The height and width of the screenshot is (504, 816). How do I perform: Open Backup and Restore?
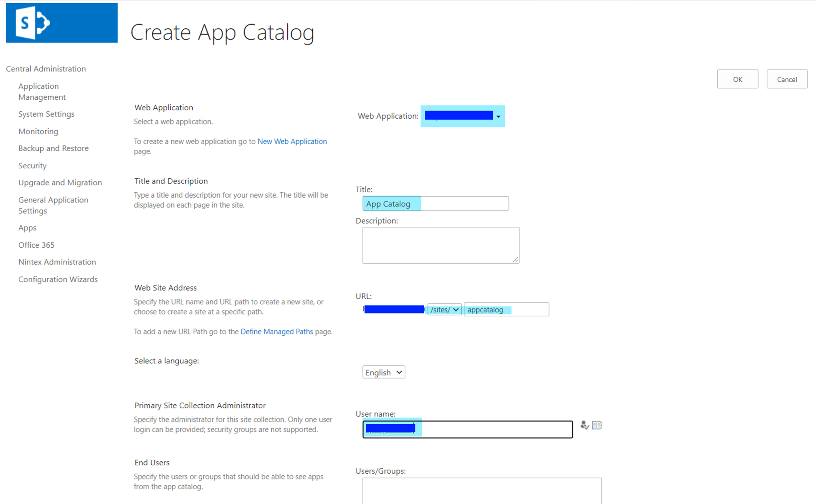[x=53, y=148]
